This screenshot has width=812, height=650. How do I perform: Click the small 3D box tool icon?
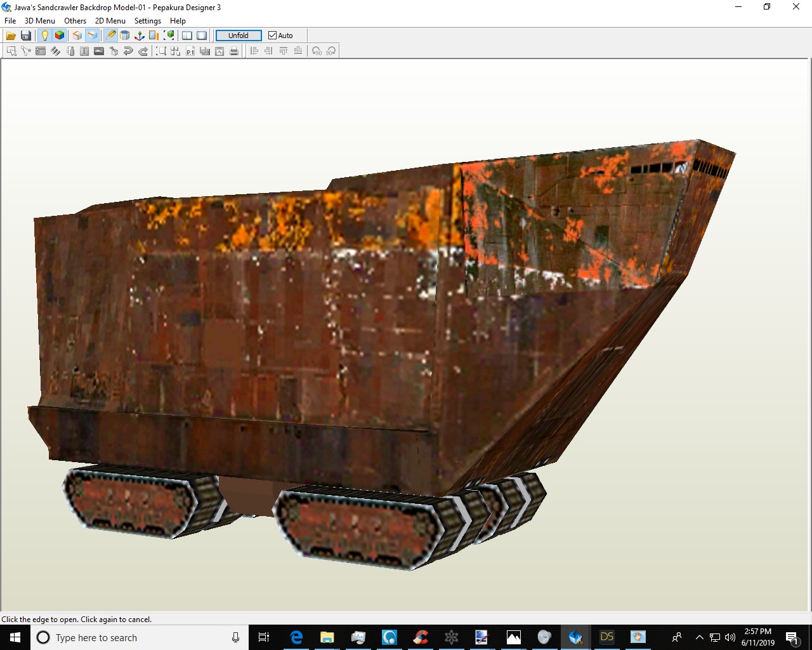[114, 51]
